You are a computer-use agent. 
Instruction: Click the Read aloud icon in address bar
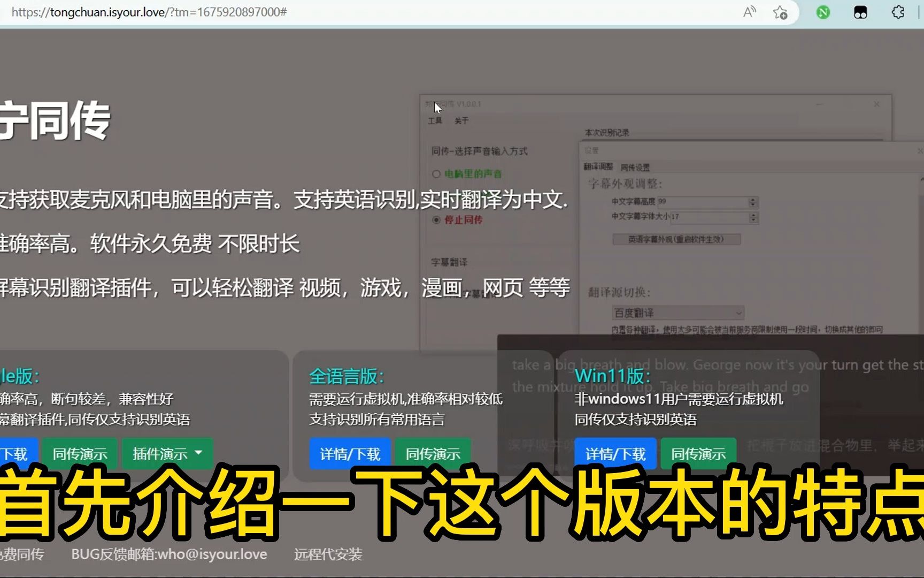tap(750, 12)
